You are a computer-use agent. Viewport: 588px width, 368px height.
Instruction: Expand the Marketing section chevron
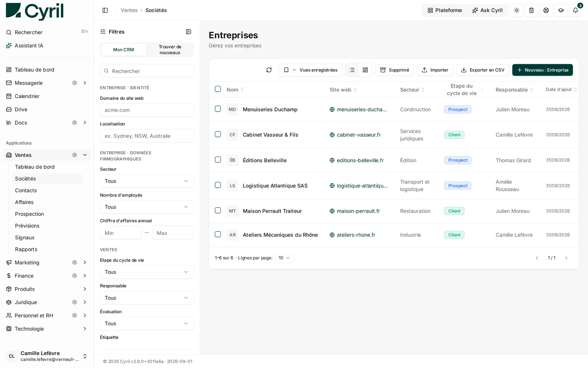click(x=85, y=263)
